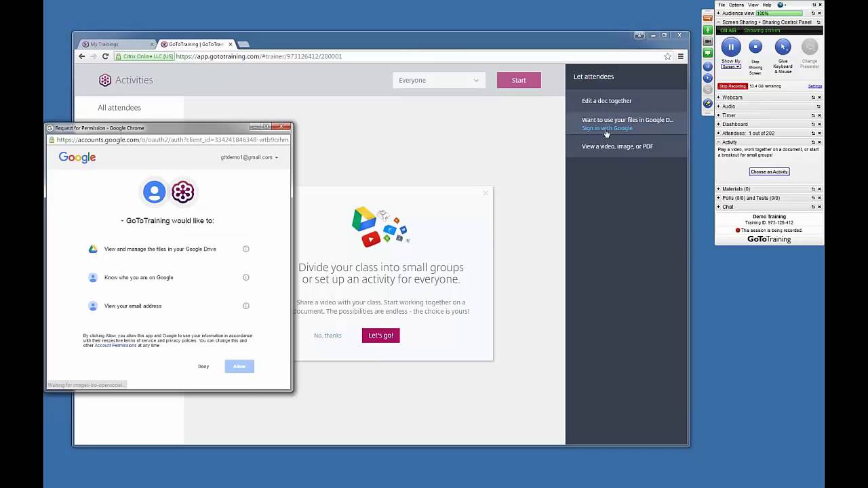Click the globe language icon in menu bar
The width and height of the screenshot is (868, 488).
(x=781, y=5)
